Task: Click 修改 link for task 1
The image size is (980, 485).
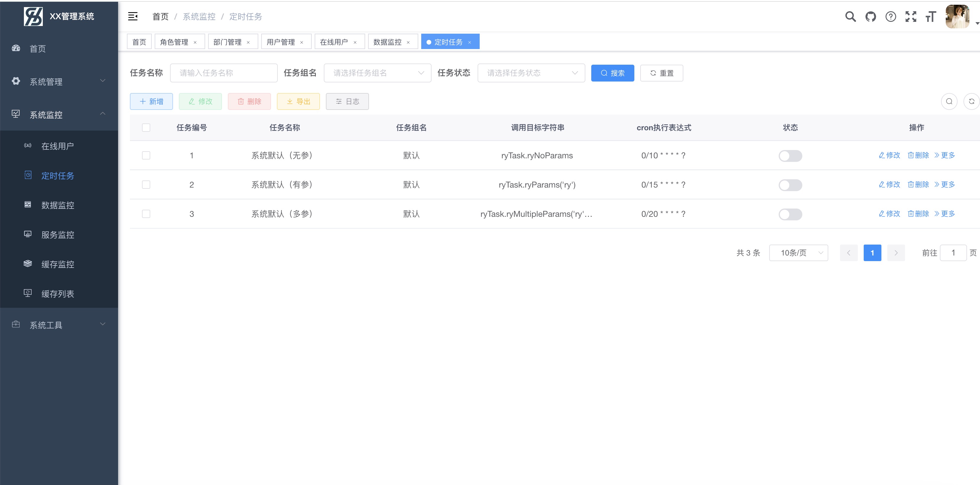Action: pyautogui.click(x=889, y=155)
